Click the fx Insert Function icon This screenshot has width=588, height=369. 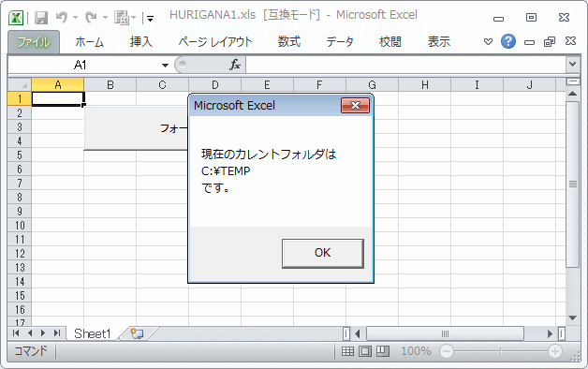pos(235,65)
